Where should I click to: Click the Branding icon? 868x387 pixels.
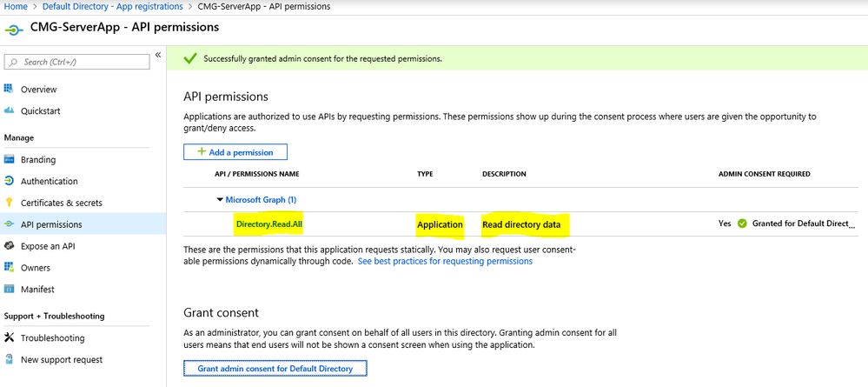(x=10, y=160)
